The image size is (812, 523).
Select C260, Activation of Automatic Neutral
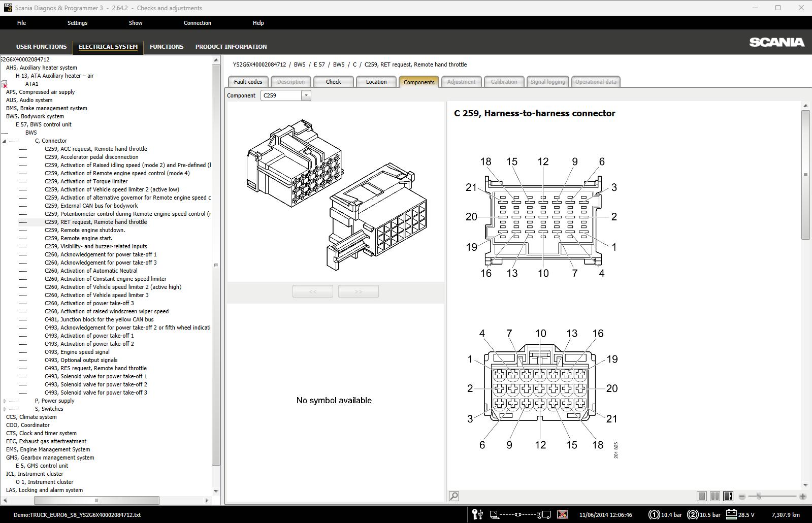point(91,271)
